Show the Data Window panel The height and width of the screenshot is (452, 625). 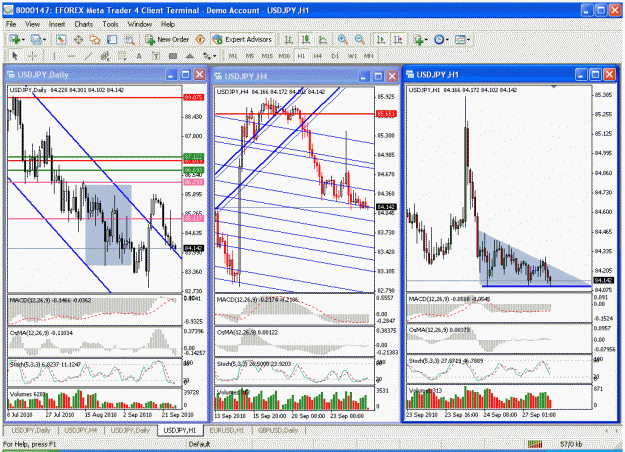[x=79, y=39]
